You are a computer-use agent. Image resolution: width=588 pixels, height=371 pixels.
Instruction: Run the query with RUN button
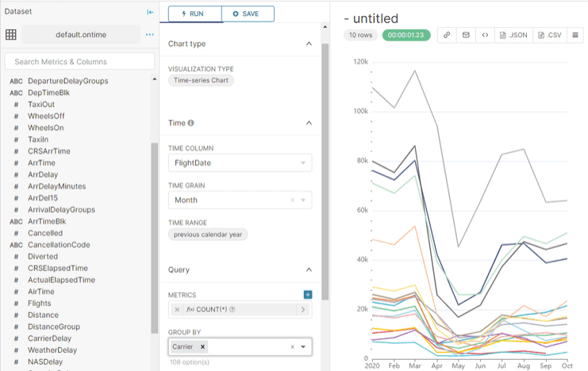click(x=195, y=13)
